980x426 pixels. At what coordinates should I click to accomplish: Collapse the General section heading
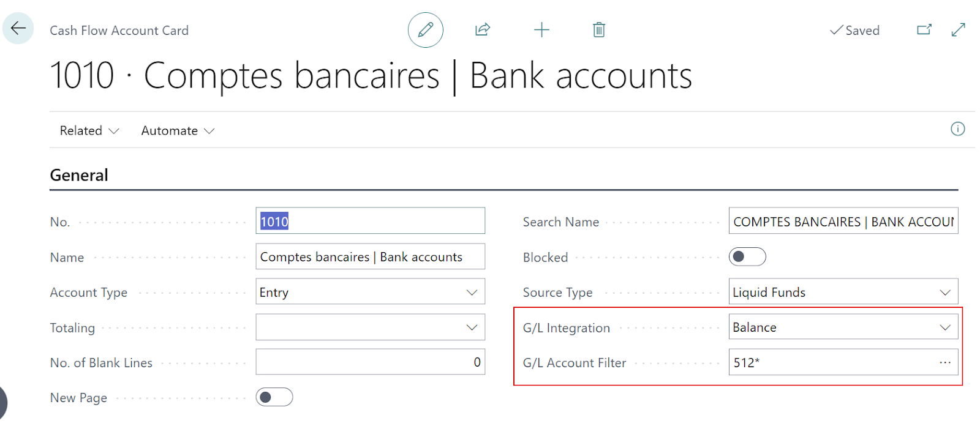(79, 176)
